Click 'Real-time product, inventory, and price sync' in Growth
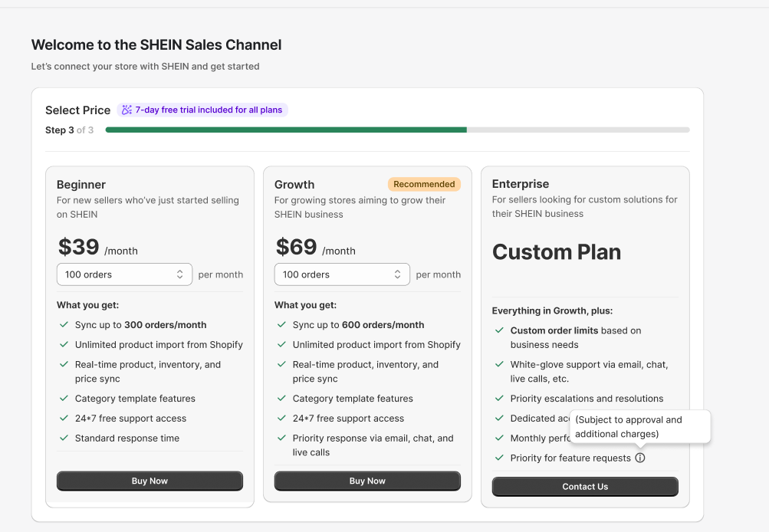Viewport: 769px width, 532px height. point(366,372)
